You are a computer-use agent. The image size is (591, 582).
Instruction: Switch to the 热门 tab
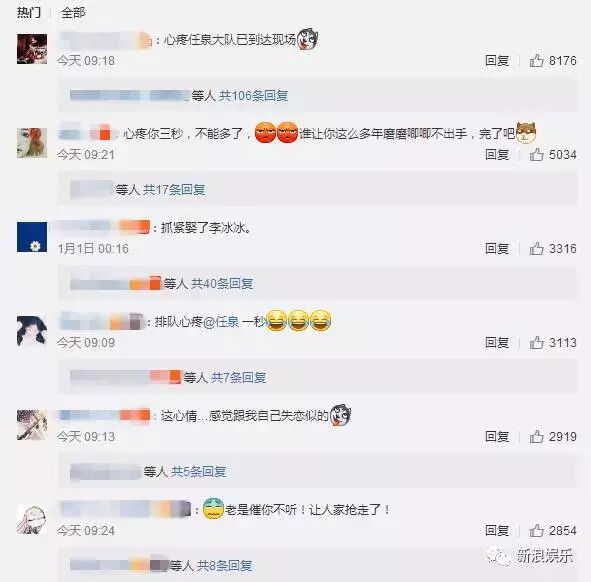coord(29,12)
